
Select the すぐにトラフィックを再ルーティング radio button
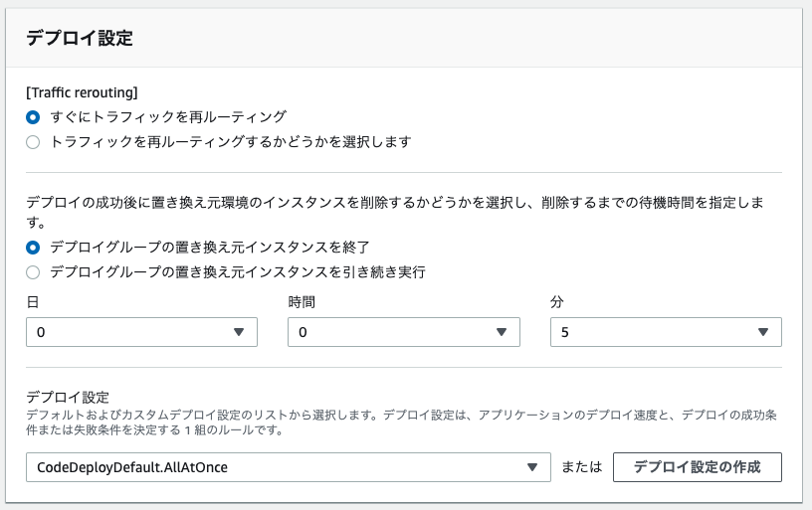(33, 116)
